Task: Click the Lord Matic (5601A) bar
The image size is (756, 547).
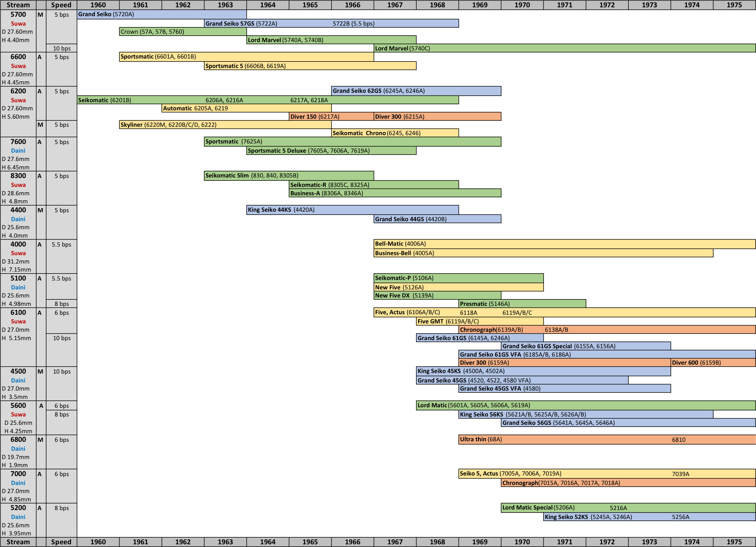Action: click(x=586, y=405)
